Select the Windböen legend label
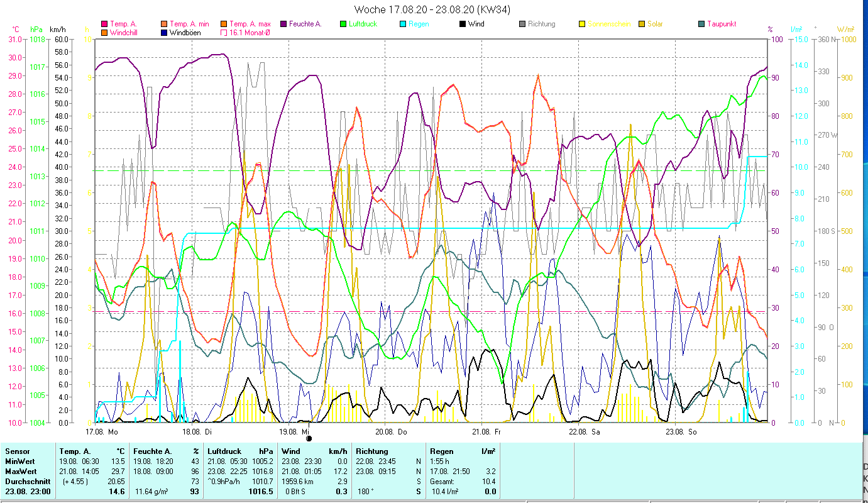The width and height of the screenshot is (868, 503). (185, 32)
